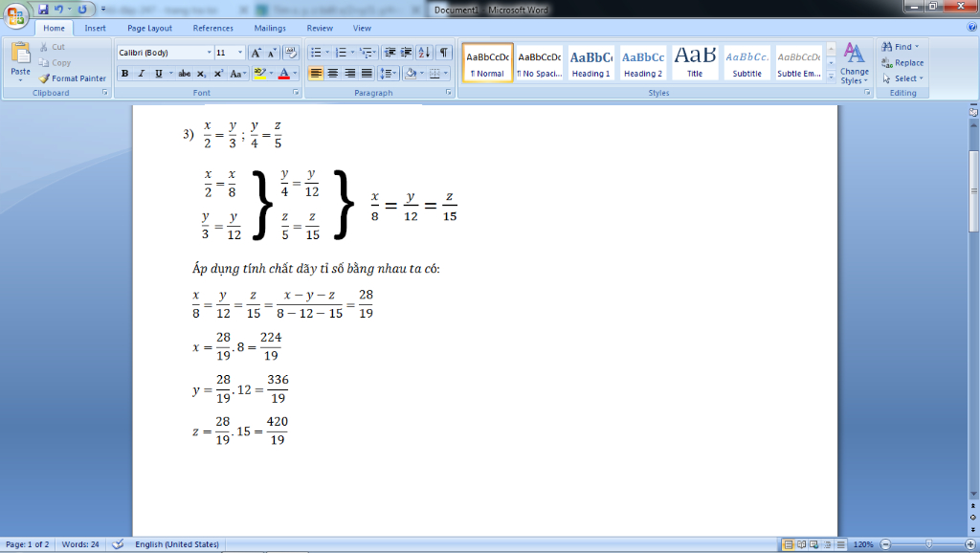Viewport: 980px width, 553px height.
Task: Open the Clipboard pane launcher
Action: 105,93
